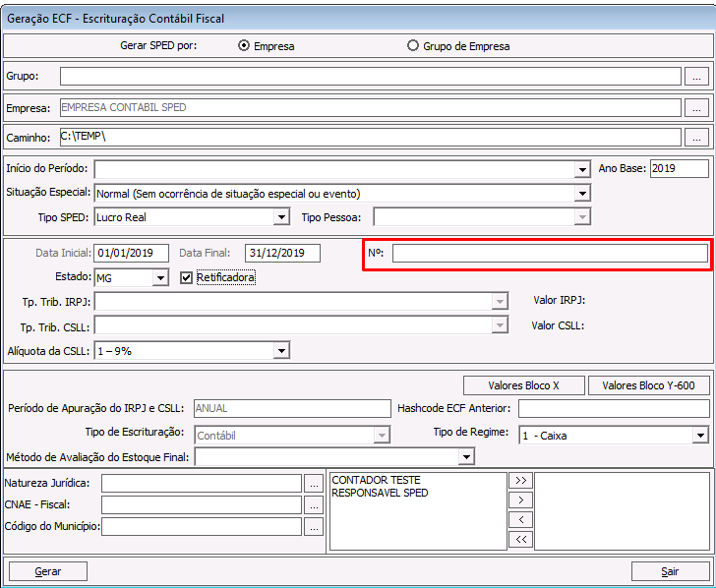Click the CNAE - Fiscal field
Screen dimensions: 716x588
tap(202, 505)
